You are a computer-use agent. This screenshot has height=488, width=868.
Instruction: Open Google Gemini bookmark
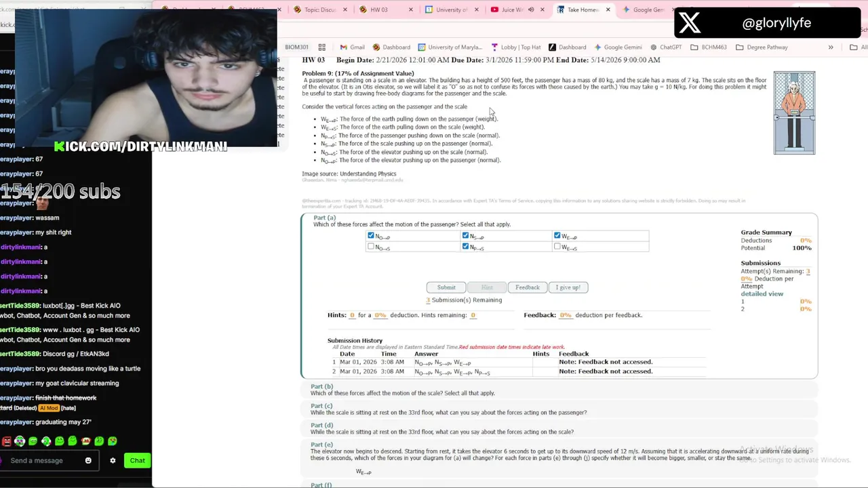(618, 47)
